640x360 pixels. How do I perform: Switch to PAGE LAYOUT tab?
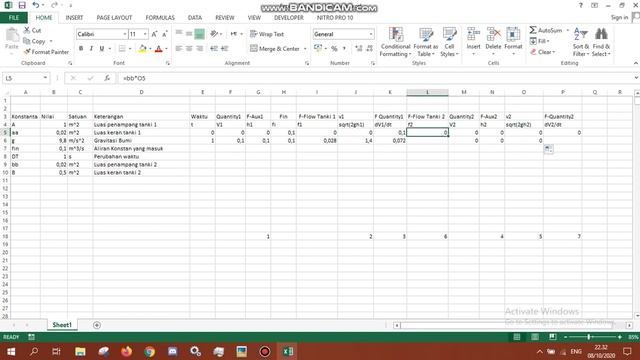114,18
